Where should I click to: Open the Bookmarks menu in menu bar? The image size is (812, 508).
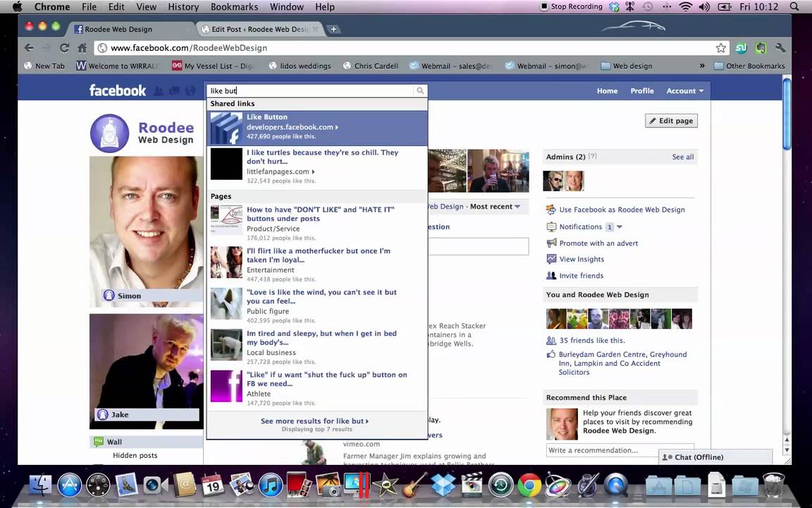[234, 7]
